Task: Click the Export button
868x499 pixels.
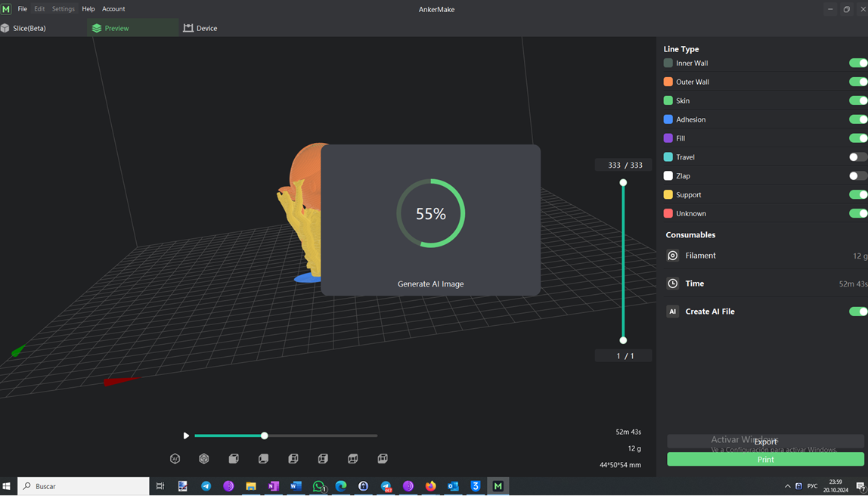Action: coord(765,442)
